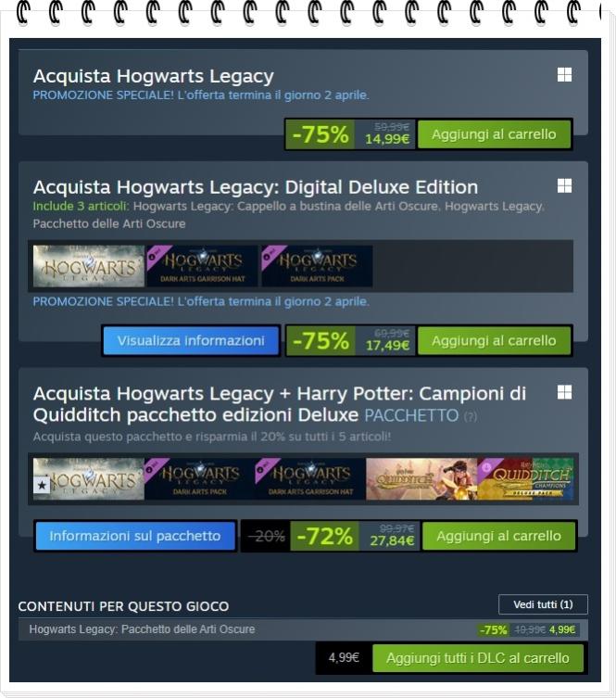This screenshot has width=616, height=698.
Task: Click Vedi tutti (1) button
Action: click(543, 604)
